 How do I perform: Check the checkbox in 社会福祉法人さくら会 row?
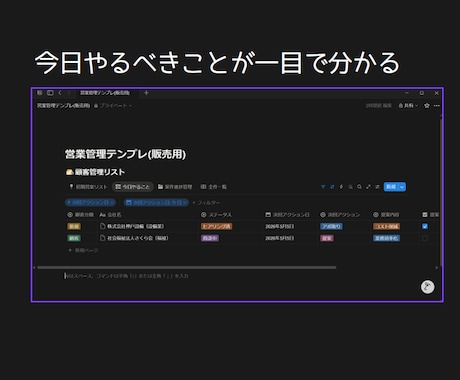click(425, 238)
